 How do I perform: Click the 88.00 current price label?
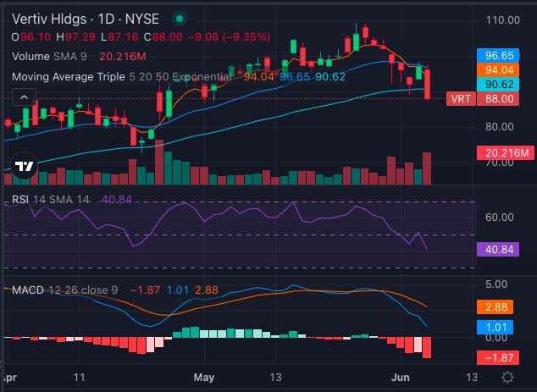[x=498, y=99]
